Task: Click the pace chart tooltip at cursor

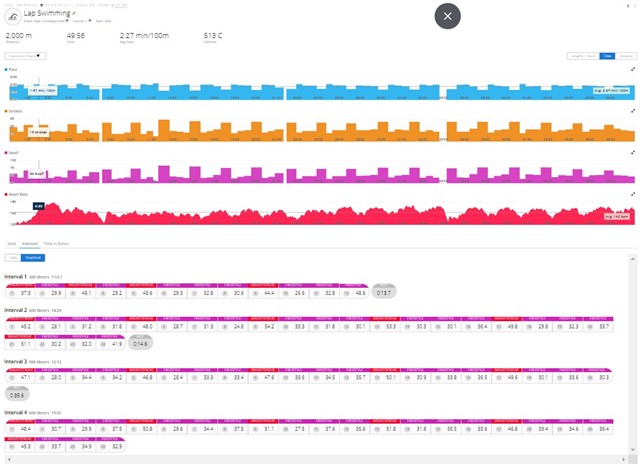Action: coord(42,90)
